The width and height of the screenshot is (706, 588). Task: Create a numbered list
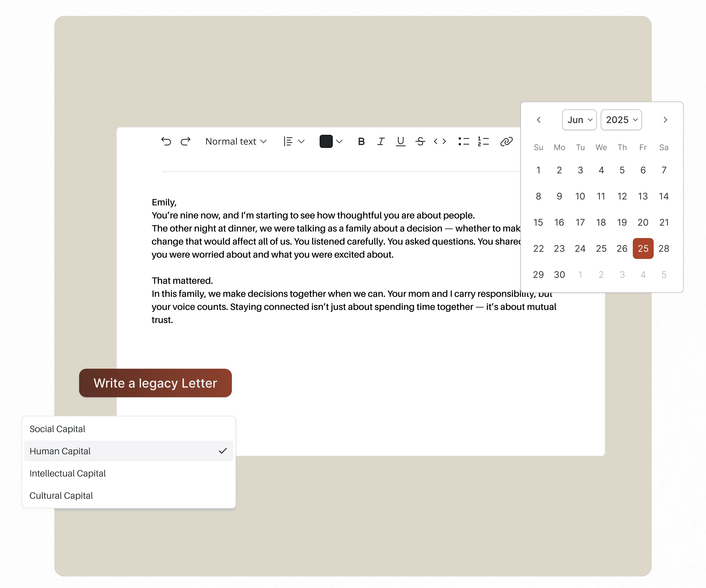[483, 142]
